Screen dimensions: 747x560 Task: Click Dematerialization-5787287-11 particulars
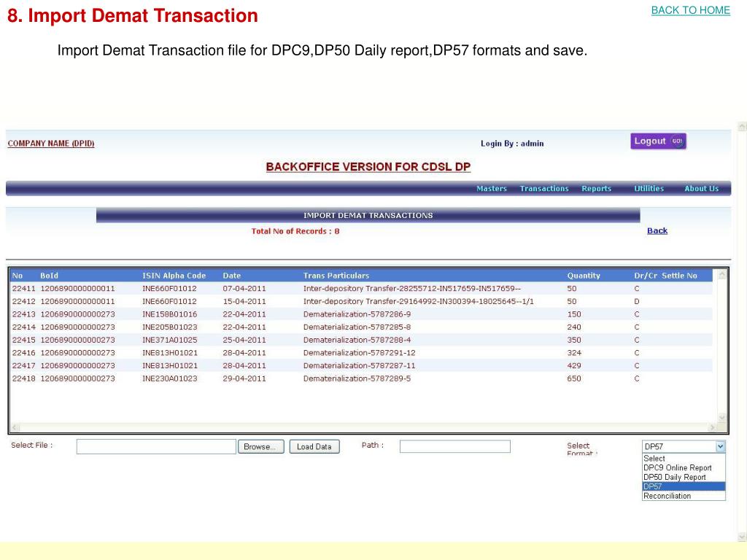359,366
